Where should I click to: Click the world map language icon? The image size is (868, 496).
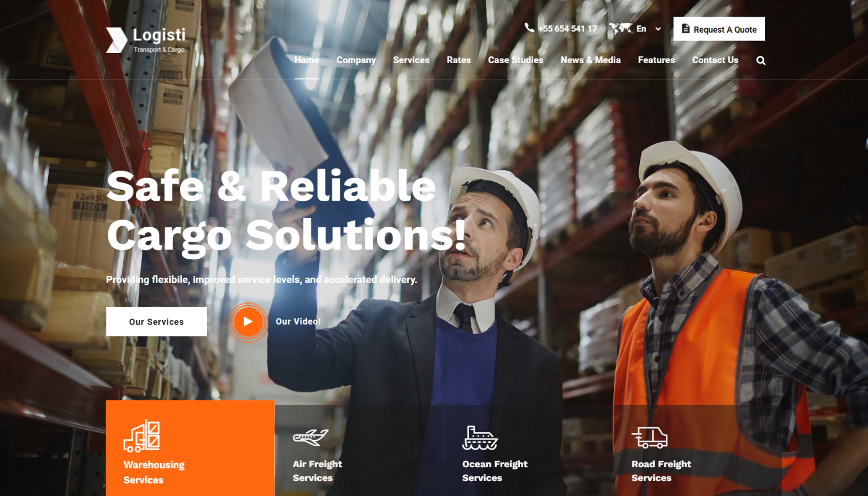(620, 28)
